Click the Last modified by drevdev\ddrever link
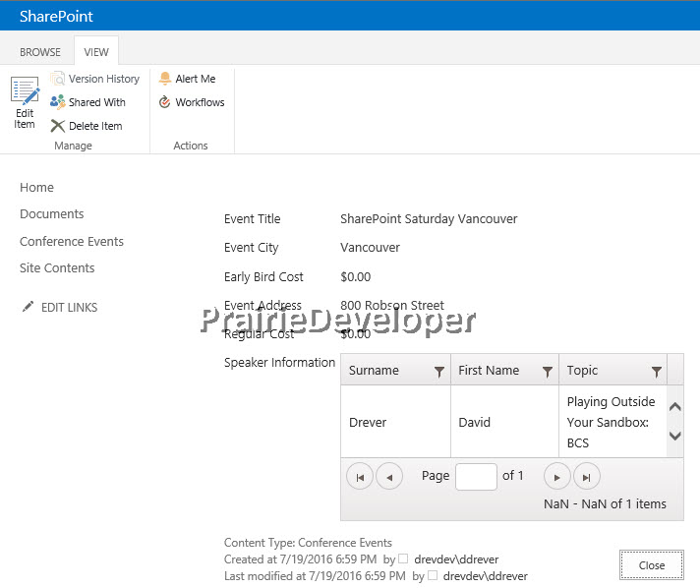The height and width of the screenshot is (588, 700). pyautogui.click(x=486, y=576)
